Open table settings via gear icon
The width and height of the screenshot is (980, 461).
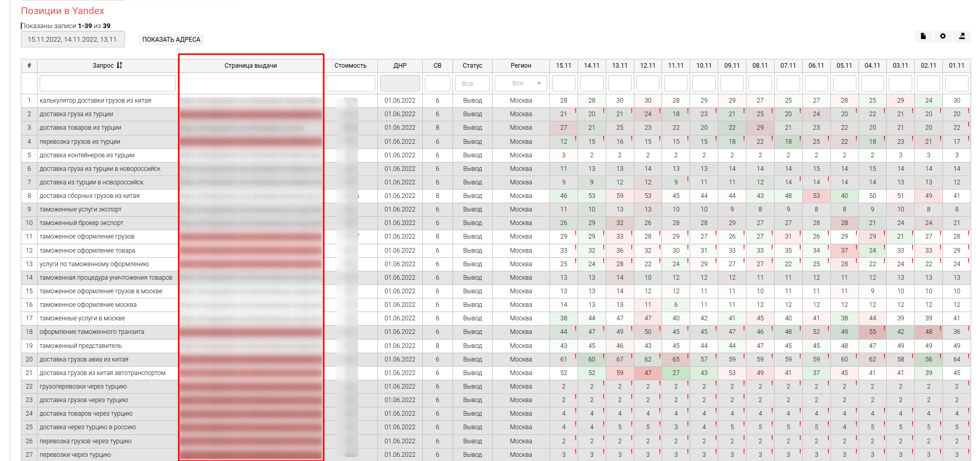(x=942, y=36)
